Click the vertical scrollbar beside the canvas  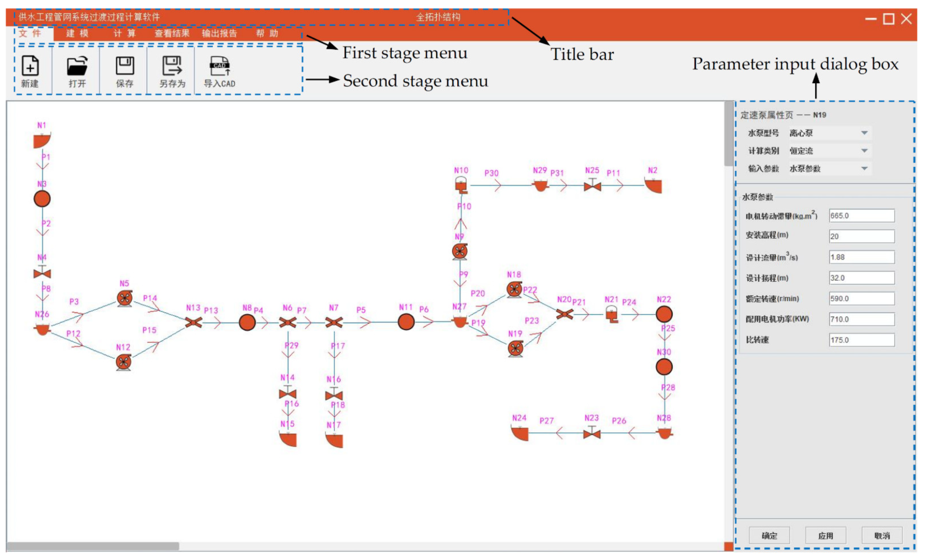(728, 134)
